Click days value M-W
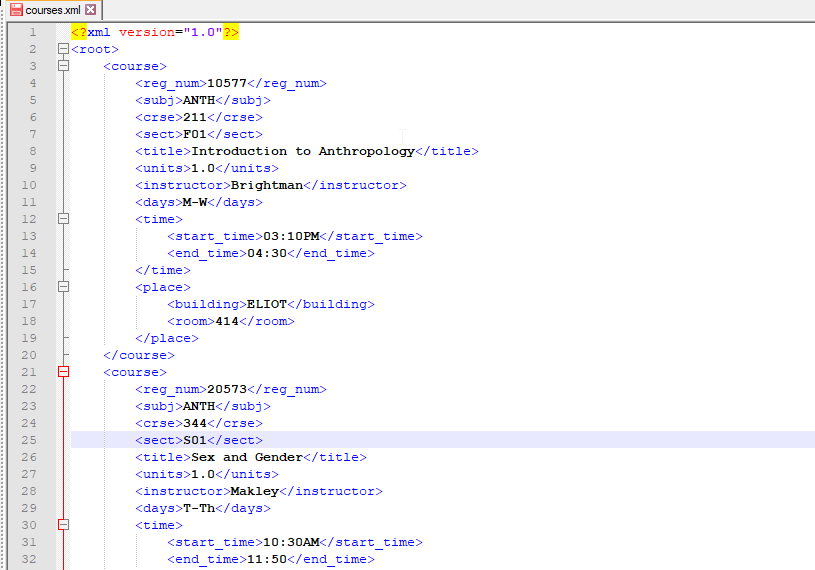This screenshot has height=570, width=815. (195, 202)
